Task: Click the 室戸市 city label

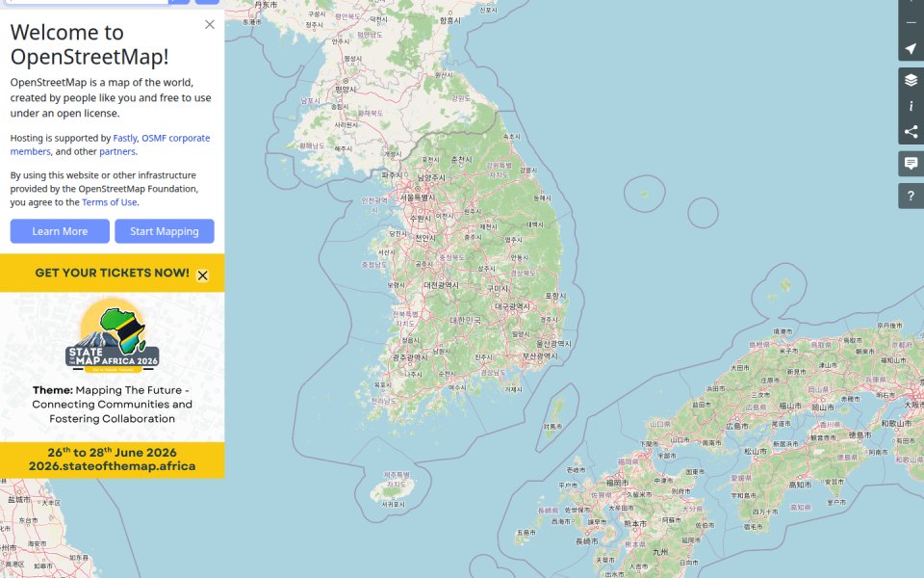Action: [836, 503]
